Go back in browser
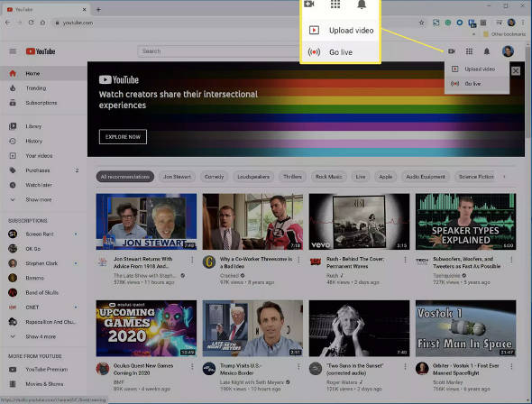Image resolution: width=532 pixels, height=404 pixels. [x=8, y=23]
